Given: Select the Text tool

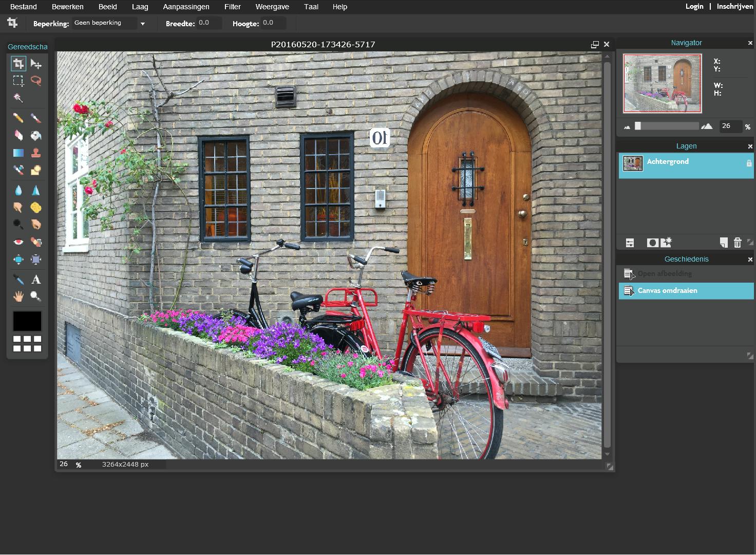Looking at the screenshot, I should [35, 280].
